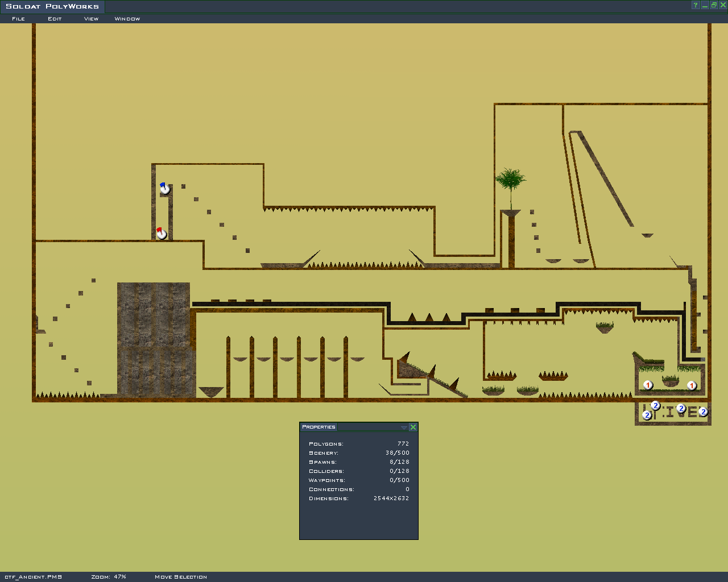Click the large stone block polygon
The image size is (728, 582).
pyautogui.click(x=154, y=339)
